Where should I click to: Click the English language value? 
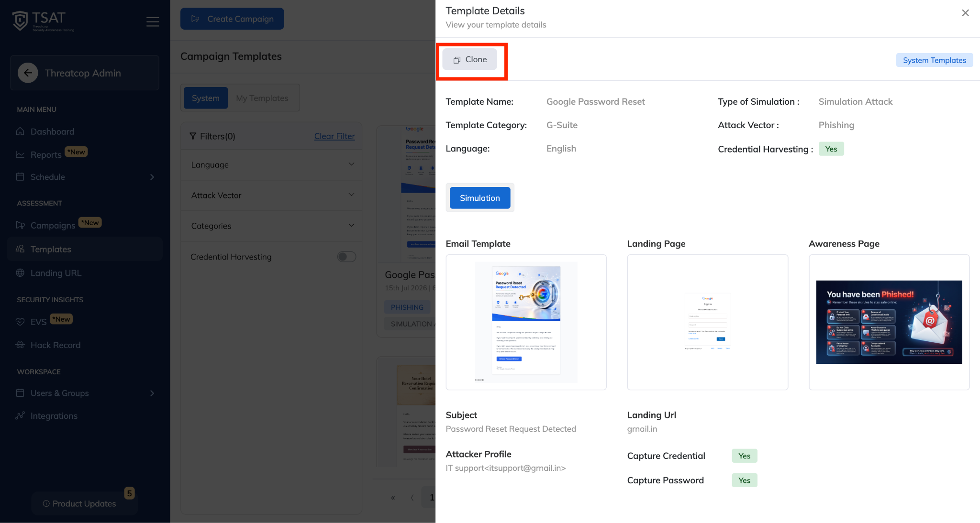561,148
